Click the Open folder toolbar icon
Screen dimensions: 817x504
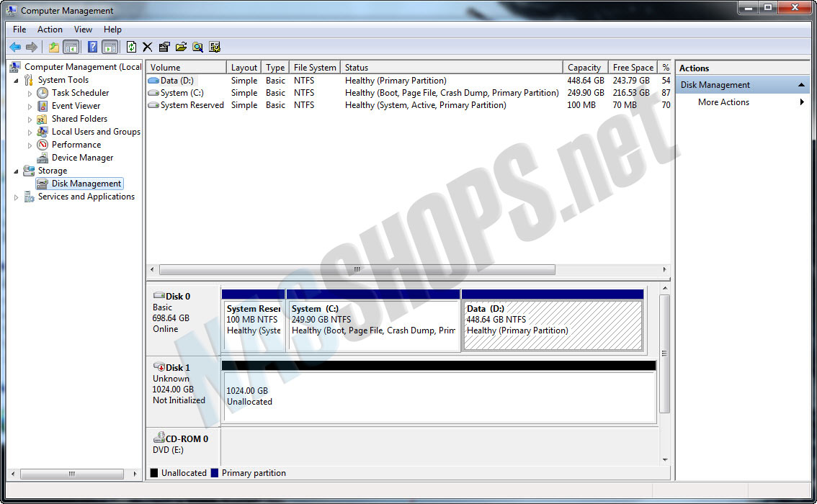[x=181, y=48]
